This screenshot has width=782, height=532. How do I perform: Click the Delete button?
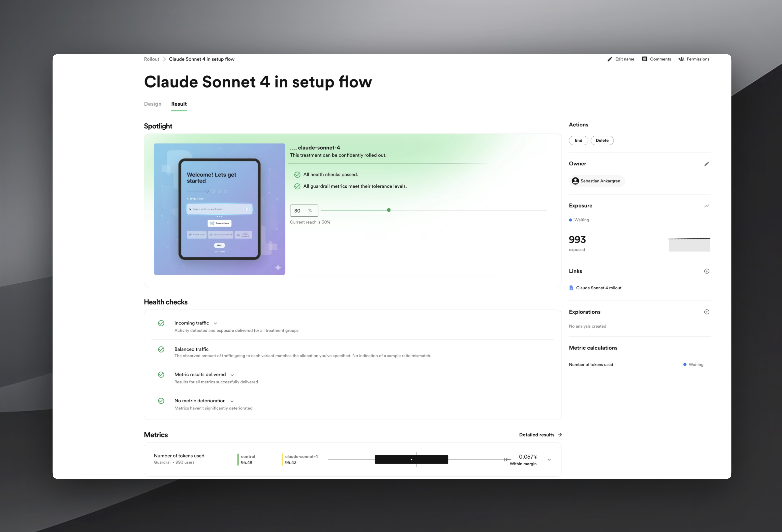[x=602, y=141]
